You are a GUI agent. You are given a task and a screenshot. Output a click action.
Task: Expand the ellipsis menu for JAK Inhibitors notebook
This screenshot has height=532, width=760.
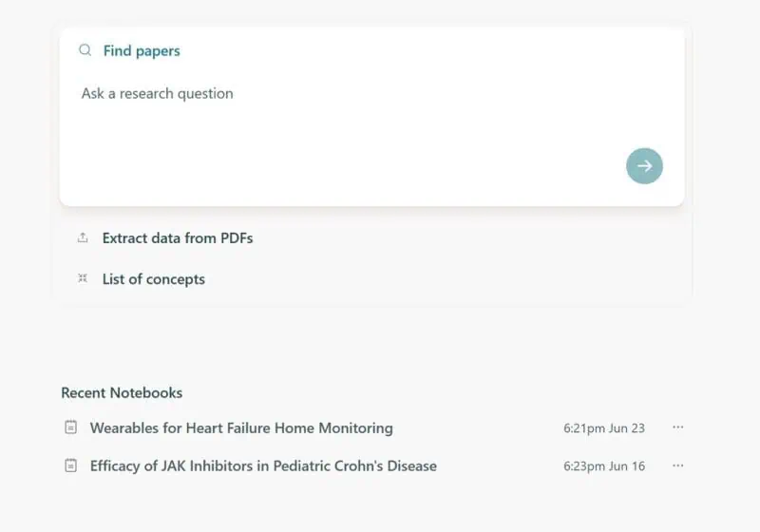pyautogui.click(x=677, y=465)
